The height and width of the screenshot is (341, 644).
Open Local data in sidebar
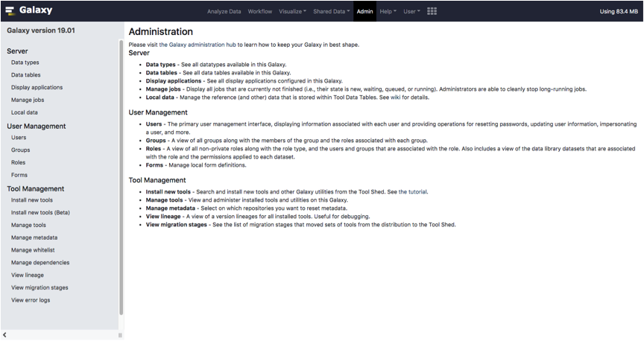tap(25, 112)
